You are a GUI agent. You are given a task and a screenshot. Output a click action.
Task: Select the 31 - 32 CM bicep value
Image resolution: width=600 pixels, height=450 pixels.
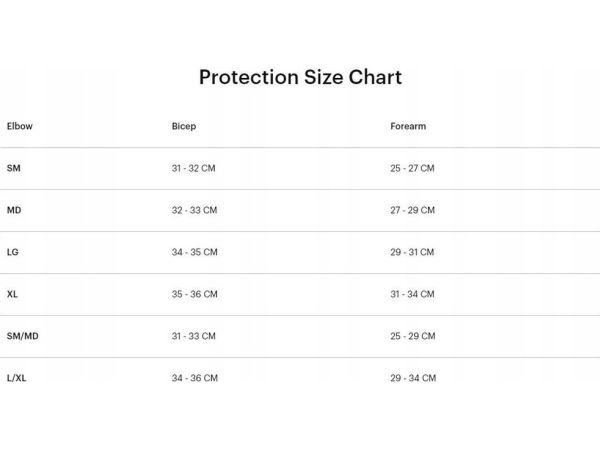pos(194,168)
